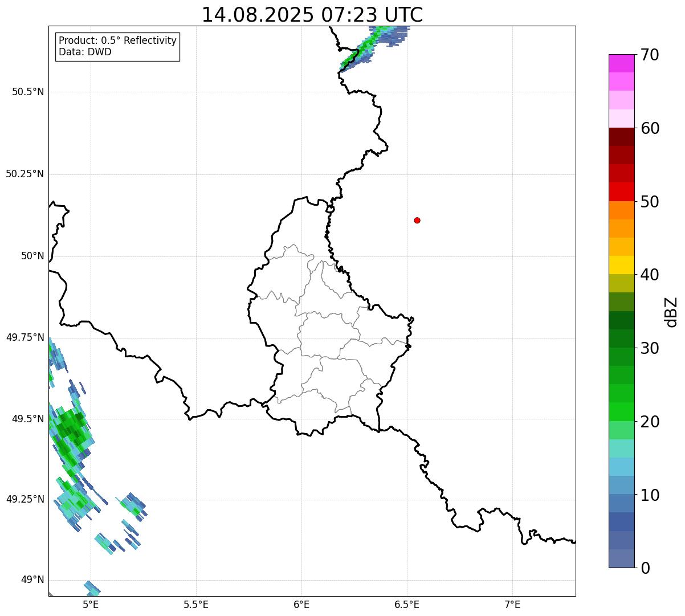685x616 pixels.
Task: Click the red station marker dot
Action: [417, 220]
